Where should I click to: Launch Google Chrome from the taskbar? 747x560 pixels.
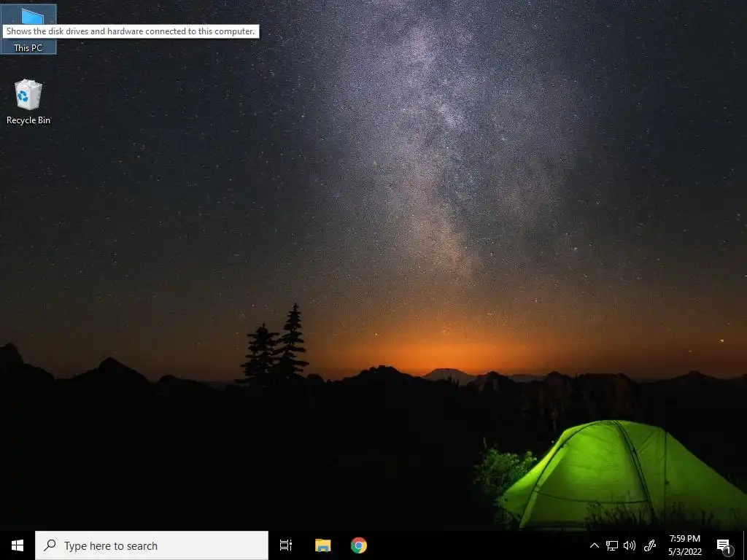(359, 545)
